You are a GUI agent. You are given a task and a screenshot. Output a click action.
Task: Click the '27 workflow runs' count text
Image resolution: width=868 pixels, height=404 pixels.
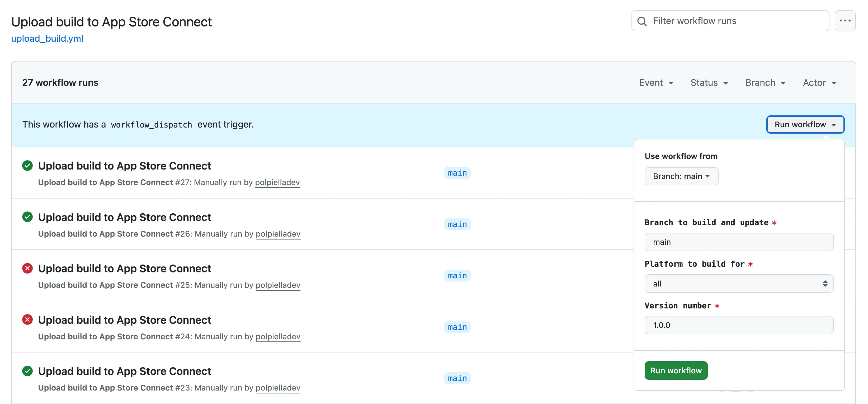(60, 83)
